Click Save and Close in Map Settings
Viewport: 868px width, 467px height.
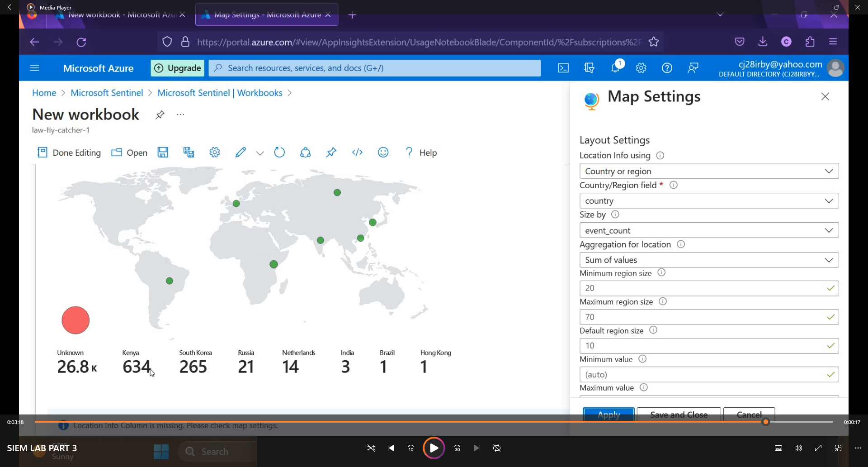(679, 415)
